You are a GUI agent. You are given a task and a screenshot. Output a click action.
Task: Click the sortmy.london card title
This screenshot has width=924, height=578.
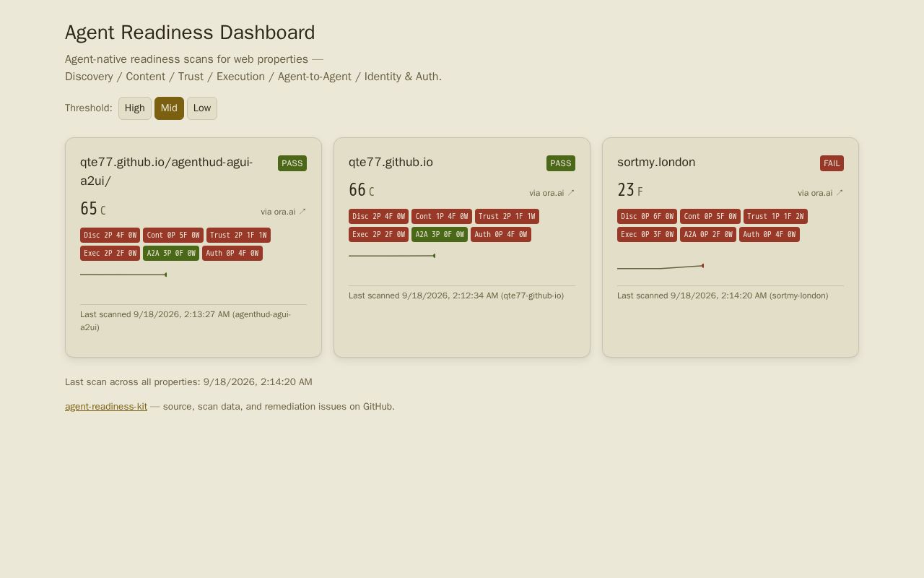(656, 163)
